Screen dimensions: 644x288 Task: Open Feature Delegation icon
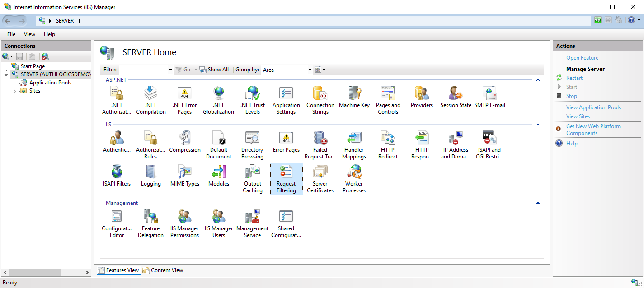pos(150,223)
